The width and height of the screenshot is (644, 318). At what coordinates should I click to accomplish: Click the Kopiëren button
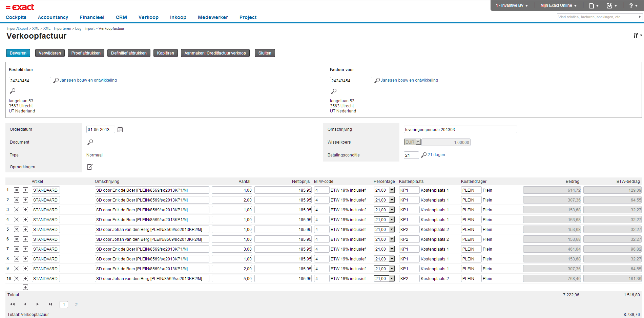tap(165, 53)
